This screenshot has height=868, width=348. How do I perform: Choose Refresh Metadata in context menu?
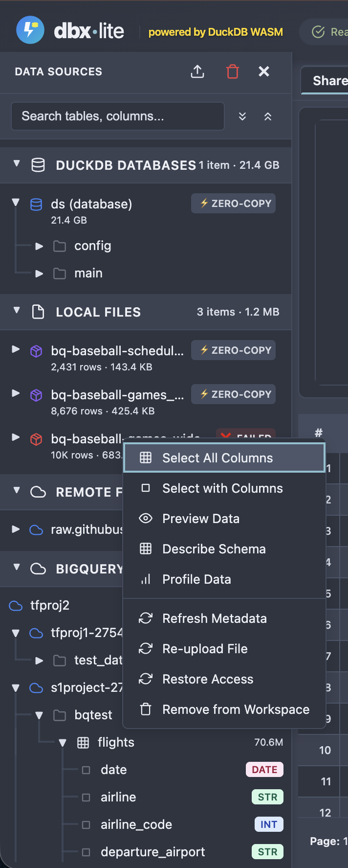point(224,618)
